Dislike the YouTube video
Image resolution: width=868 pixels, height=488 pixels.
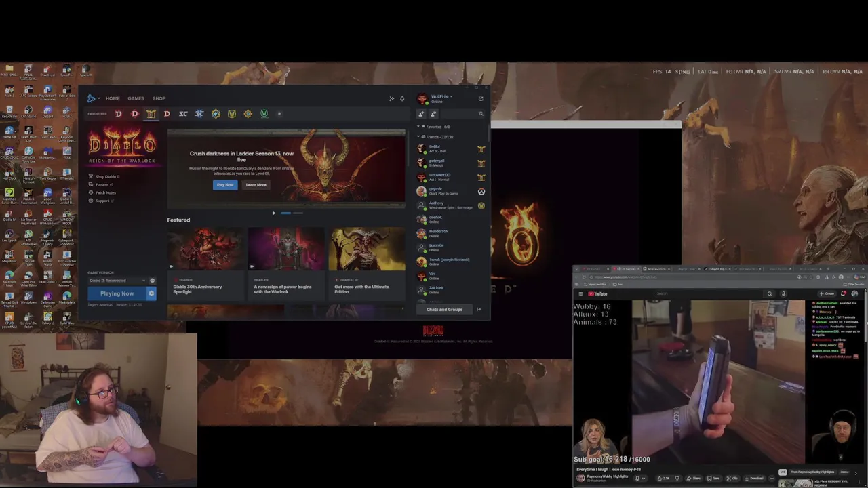[x=677, y=479]
